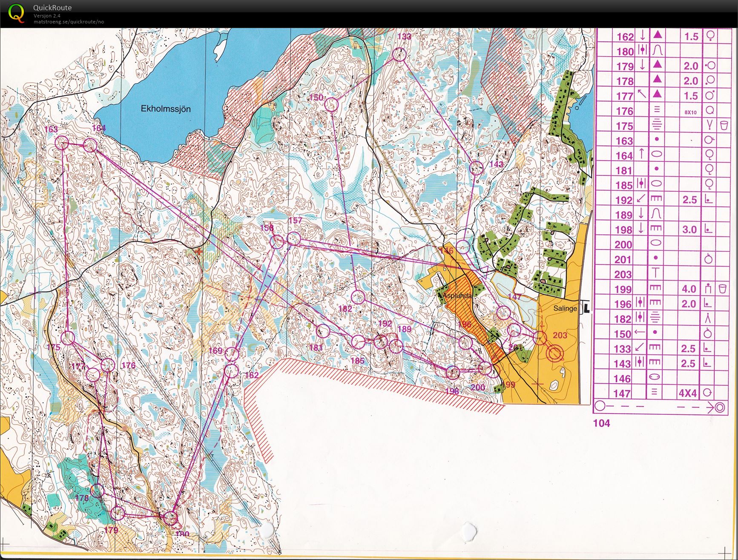Click code 146 in the control description table
Viewport: 738px width, 560px height.
pos(622,379)
